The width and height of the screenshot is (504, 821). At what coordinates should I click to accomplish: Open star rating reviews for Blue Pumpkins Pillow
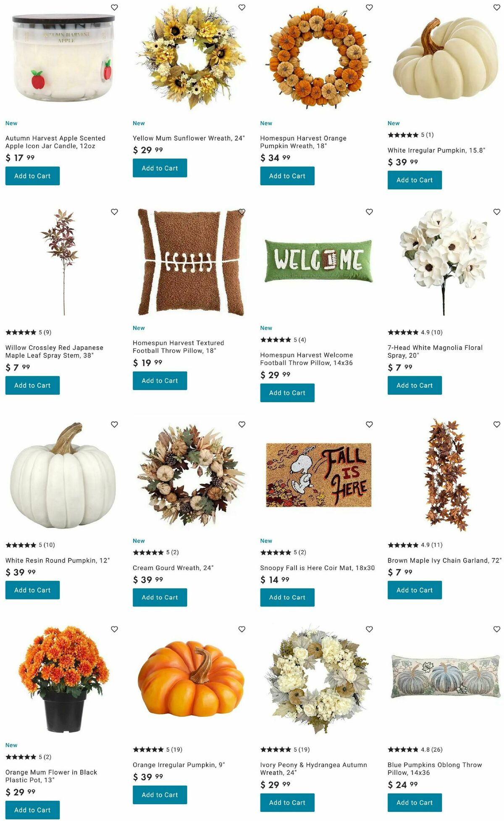tap(415, 749)
